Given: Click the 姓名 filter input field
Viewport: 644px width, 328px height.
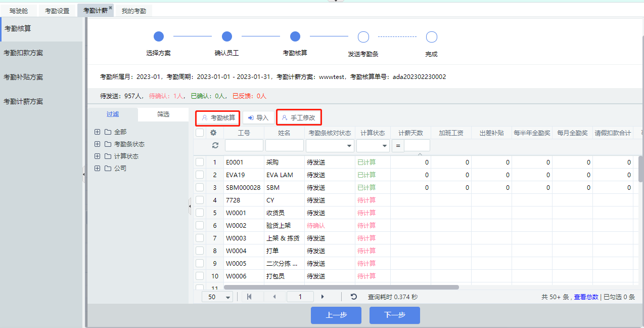Looking at the screenshot, I should click(x=285, y=146).
